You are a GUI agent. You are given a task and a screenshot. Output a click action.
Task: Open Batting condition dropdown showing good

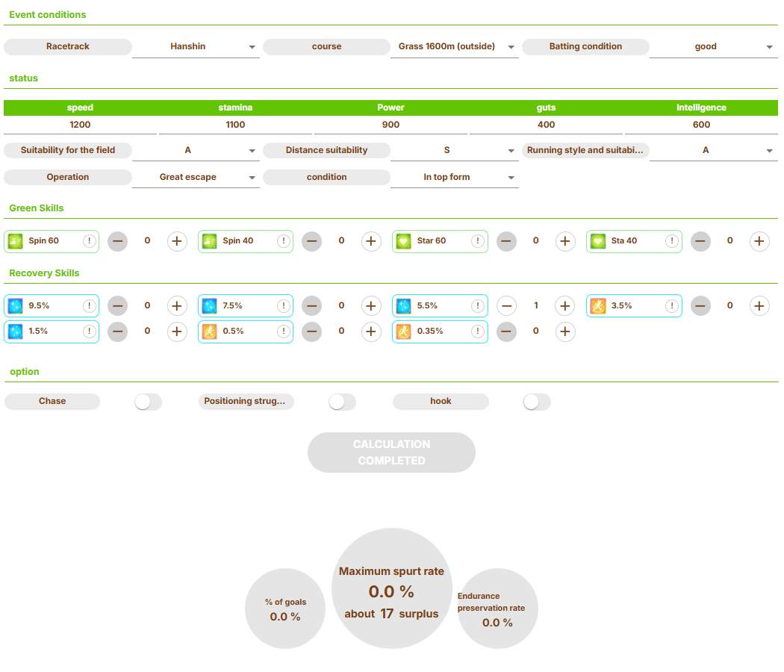pos(714,46)
